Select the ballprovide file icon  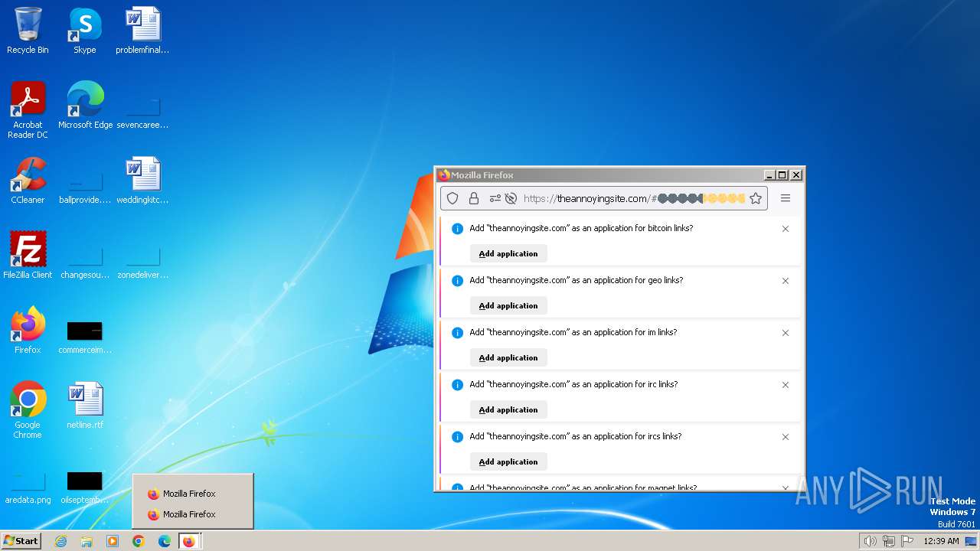click(85, 187)
